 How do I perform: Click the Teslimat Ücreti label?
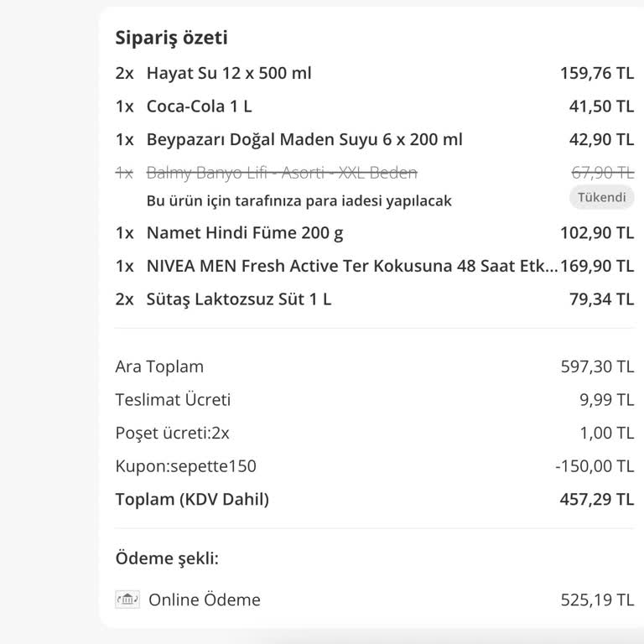point(173,400)
